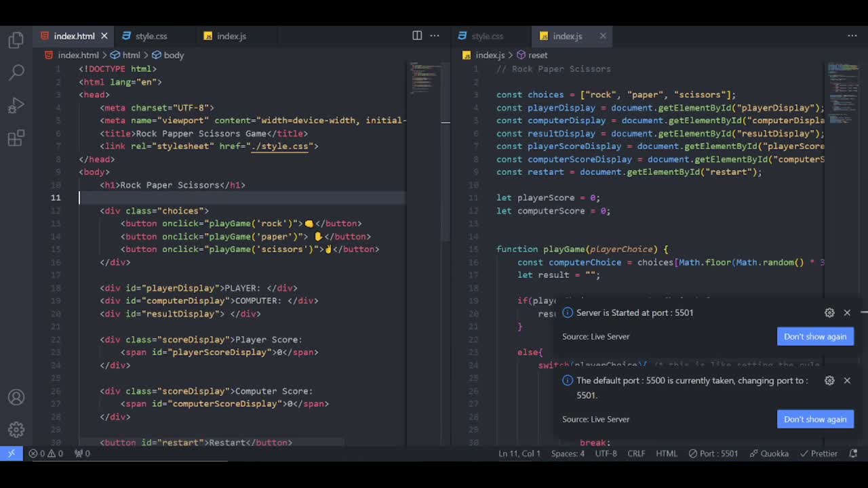Dismiss the Server is Started notification
This screenshot has width=868, height=488.
847,312
